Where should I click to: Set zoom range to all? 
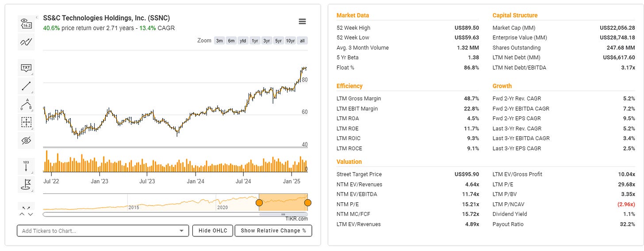(x=302, y=41)
